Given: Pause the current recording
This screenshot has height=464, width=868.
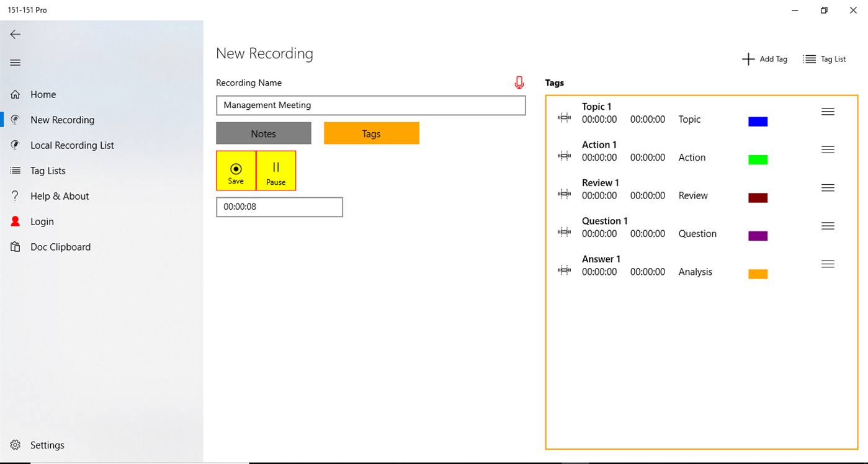Looking at the screenshot, I should pos(275,170).
